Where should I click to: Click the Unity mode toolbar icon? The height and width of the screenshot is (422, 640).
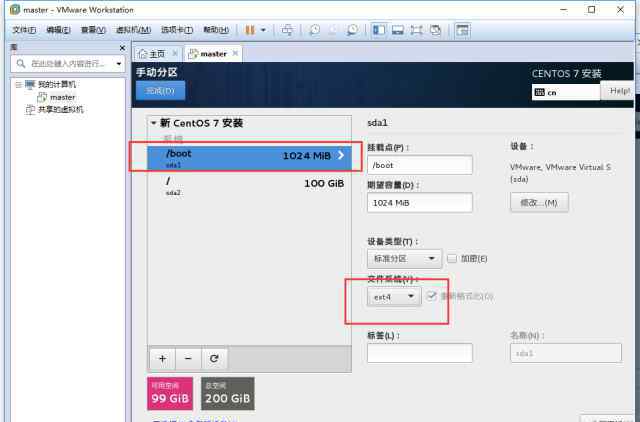[x=436, y=30]
